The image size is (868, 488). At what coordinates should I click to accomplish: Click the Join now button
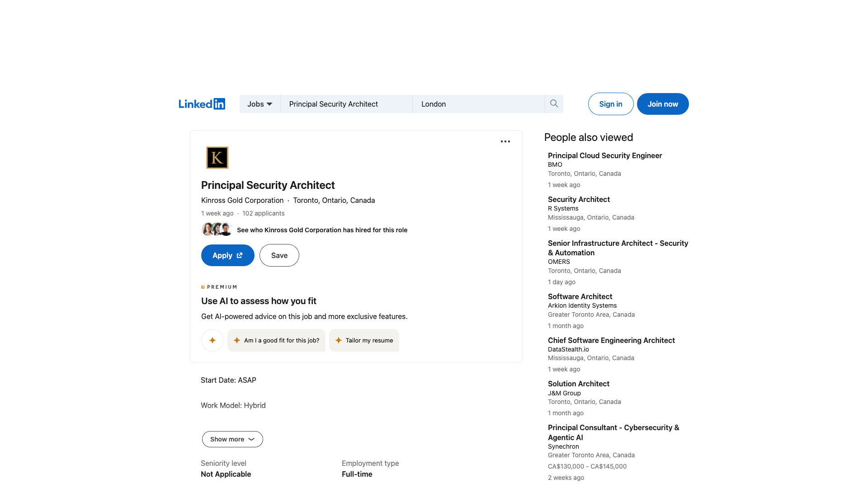[663, 104]
